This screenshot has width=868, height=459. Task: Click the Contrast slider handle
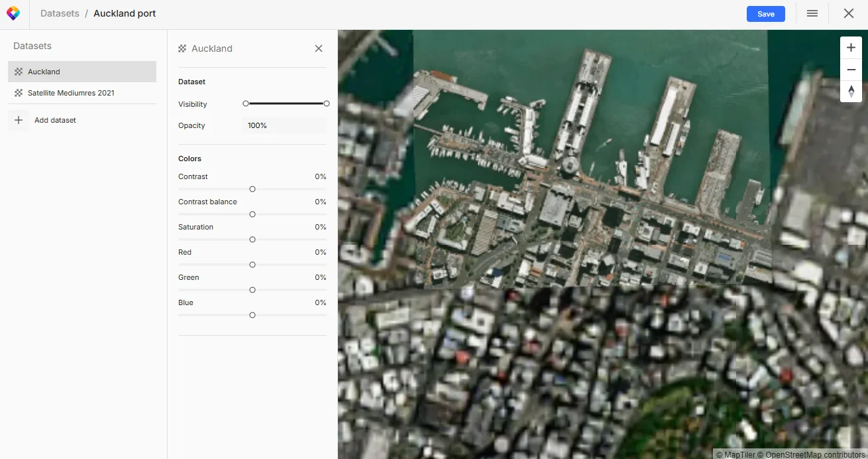tap(252, 189)
